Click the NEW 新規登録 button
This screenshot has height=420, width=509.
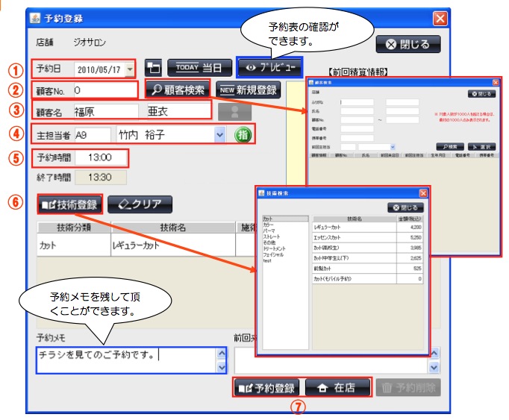(247, 90)
